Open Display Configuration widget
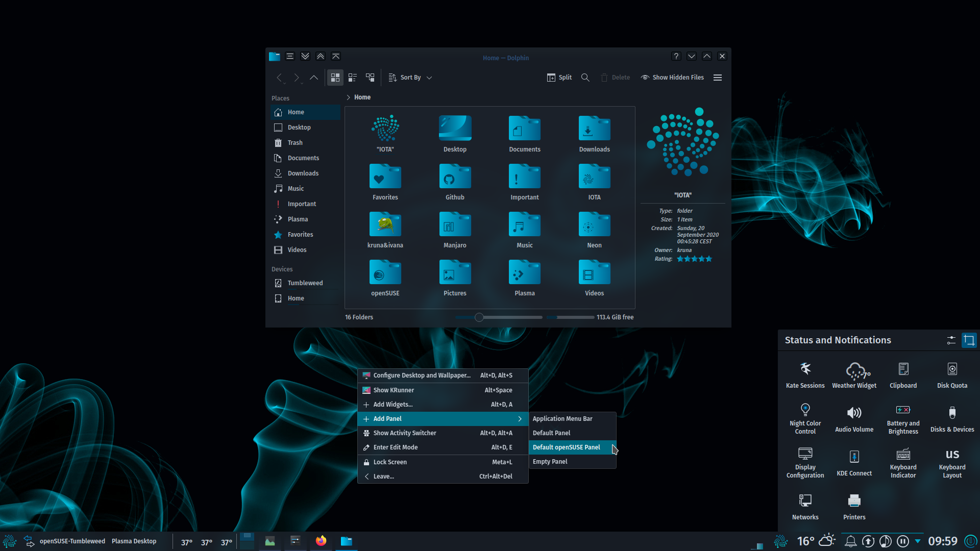 tap(805, 463)
